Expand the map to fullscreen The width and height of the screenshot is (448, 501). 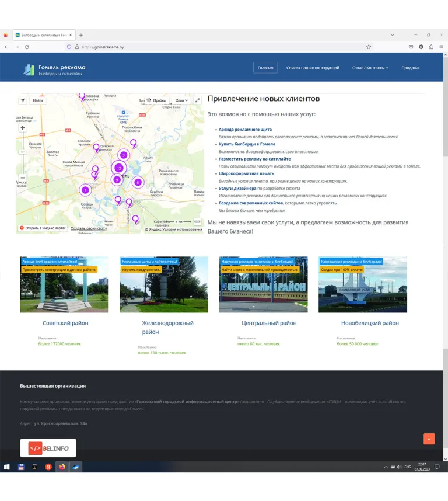pos(197,100)
